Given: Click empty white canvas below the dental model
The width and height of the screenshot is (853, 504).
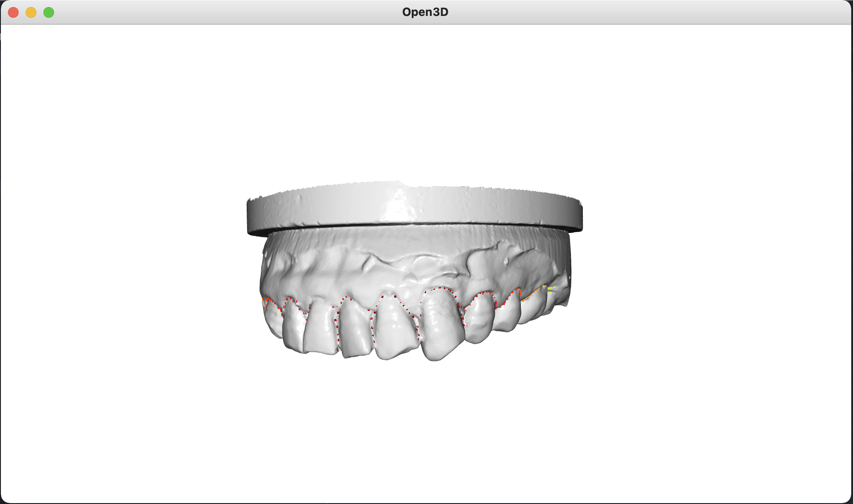Looking at the screenshot, I should click(425, 425).
